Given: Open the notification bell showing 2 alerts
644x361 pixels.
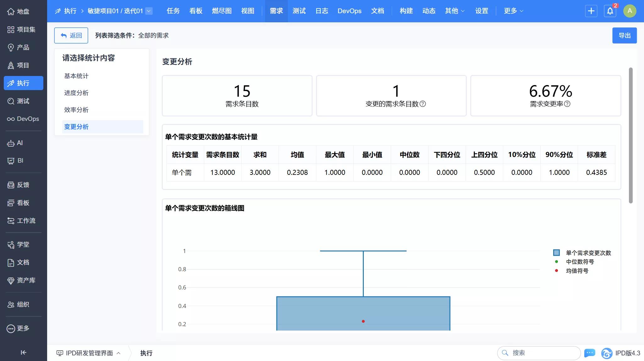Looking at the screenshot, I should click(x=609, y=11).
